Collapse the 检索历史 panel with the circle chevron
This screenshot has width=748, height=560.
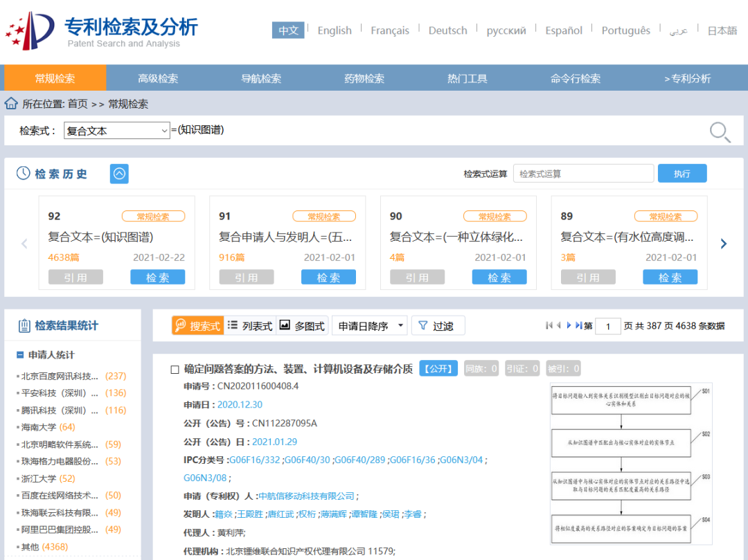pyautogui.click(x=118, y=174)
